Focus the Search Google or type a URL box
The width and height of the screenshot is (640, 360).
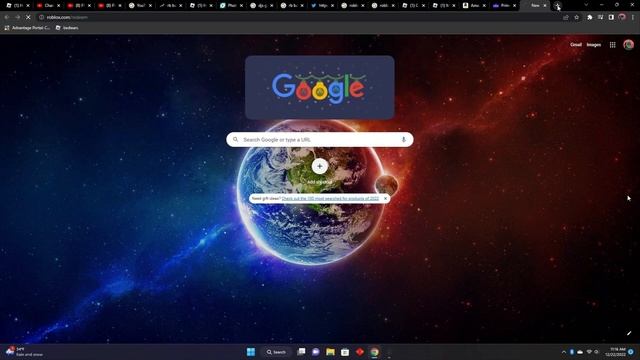click(x=320, y=140)
